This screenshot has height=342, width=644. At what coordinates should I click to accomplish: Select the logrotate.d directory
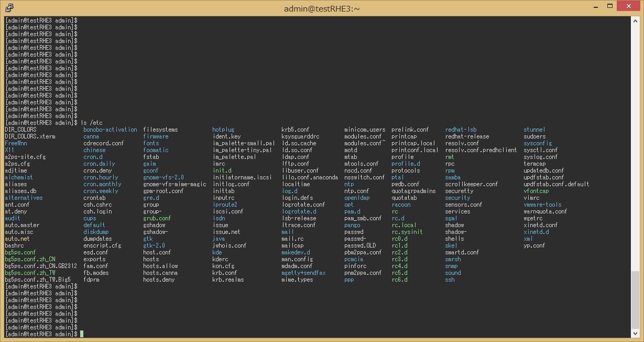click(x=299, y=211)
